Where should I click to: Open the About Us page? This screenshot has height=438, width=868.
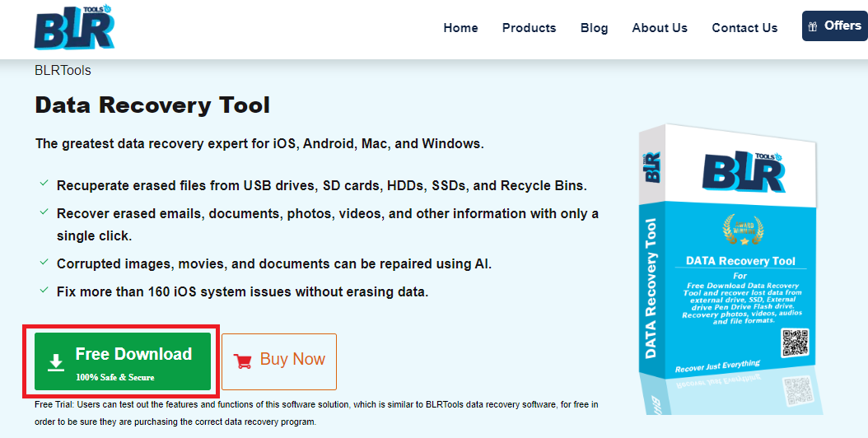point(660,28)
